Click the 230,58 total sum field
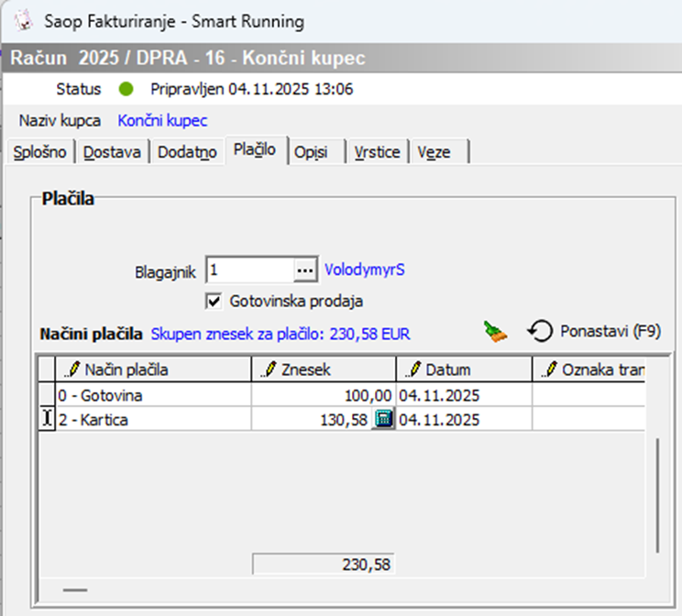 324,565
